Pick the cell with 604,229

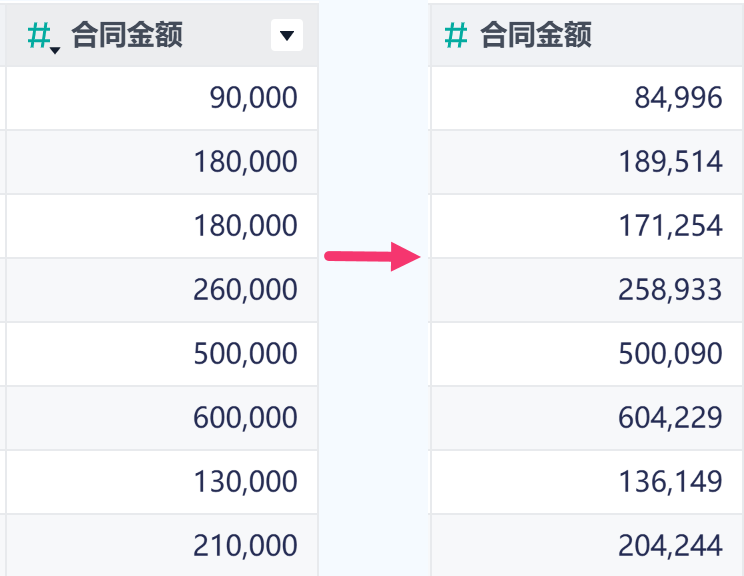point(587,418)
